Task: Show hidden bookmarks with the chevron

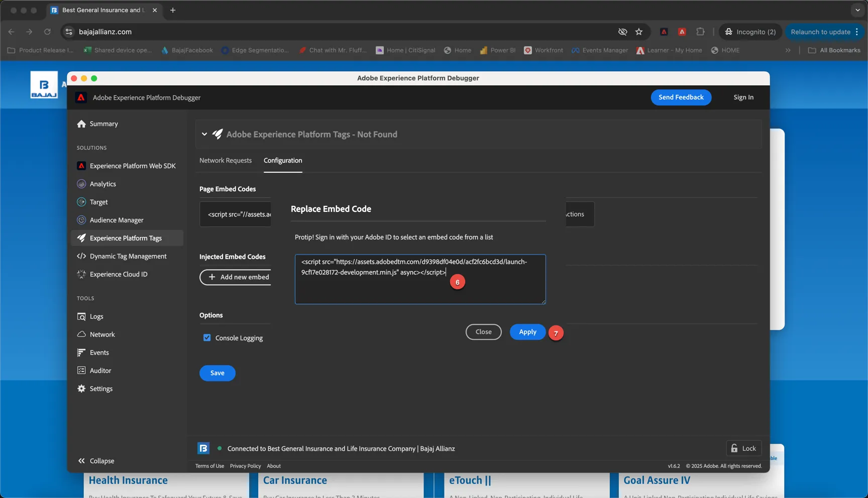Action: (788, 50)
